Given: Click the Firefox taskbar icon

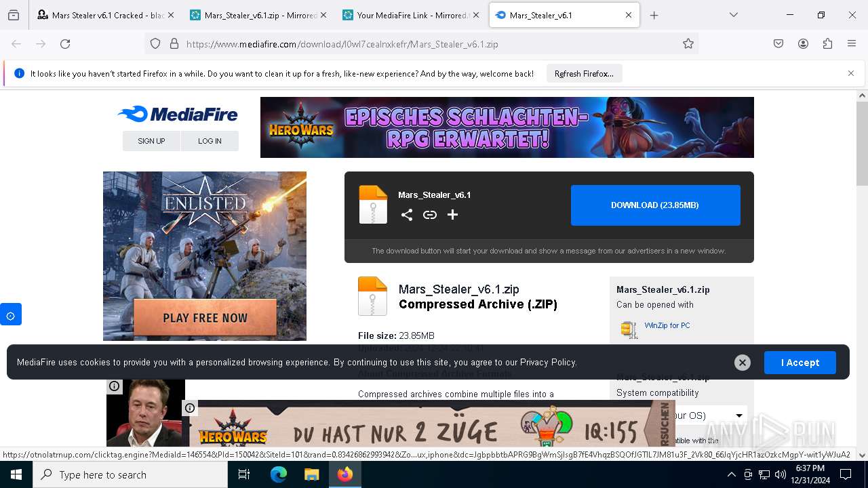Looking at the screenshot, I should click(x=345, y=474).
